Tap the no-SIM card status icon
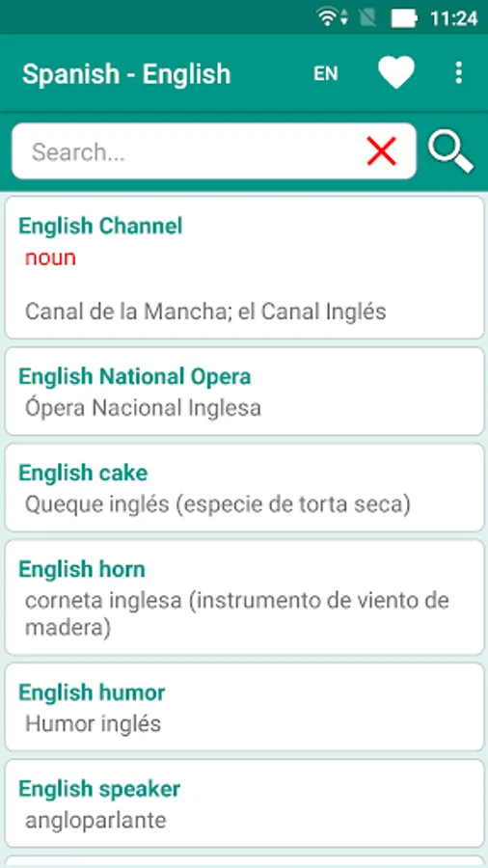This screenshot has height=868, width=488. 366,18
